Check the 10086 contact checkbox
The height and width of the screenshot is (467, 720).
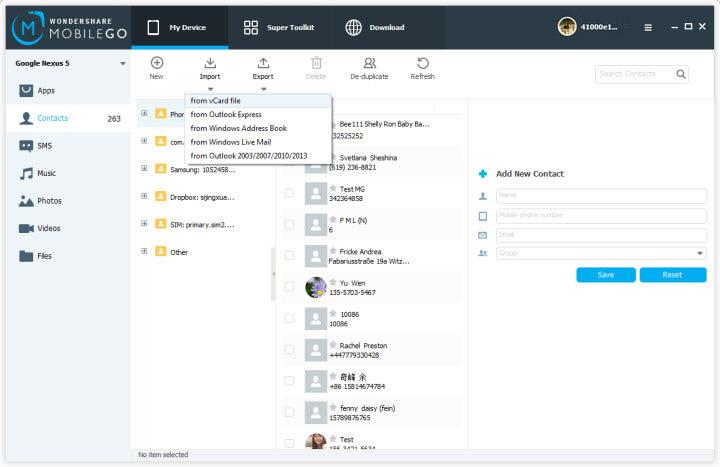tap(289, 318)
